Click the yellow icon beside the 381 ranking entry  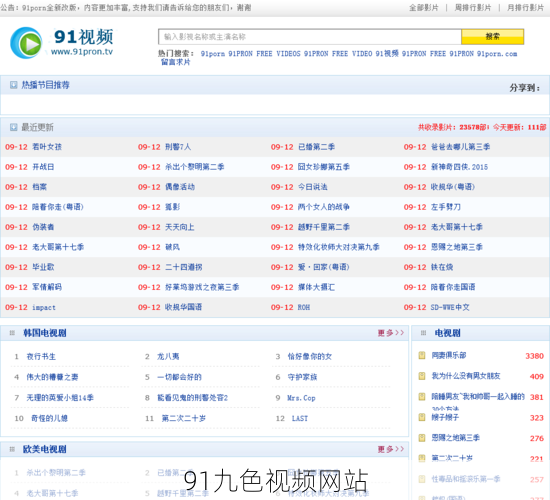(422, 397)
